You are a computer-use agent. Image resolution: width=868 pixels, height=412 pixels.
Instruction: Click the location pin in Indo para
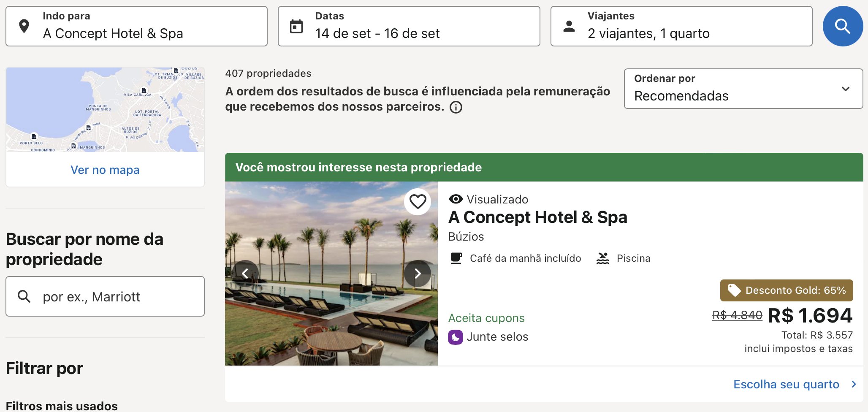point(24,26)
